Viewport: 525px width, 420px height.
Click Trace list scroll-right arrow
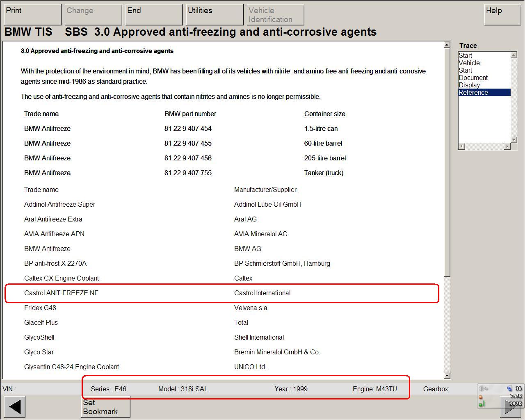(507, 146)
